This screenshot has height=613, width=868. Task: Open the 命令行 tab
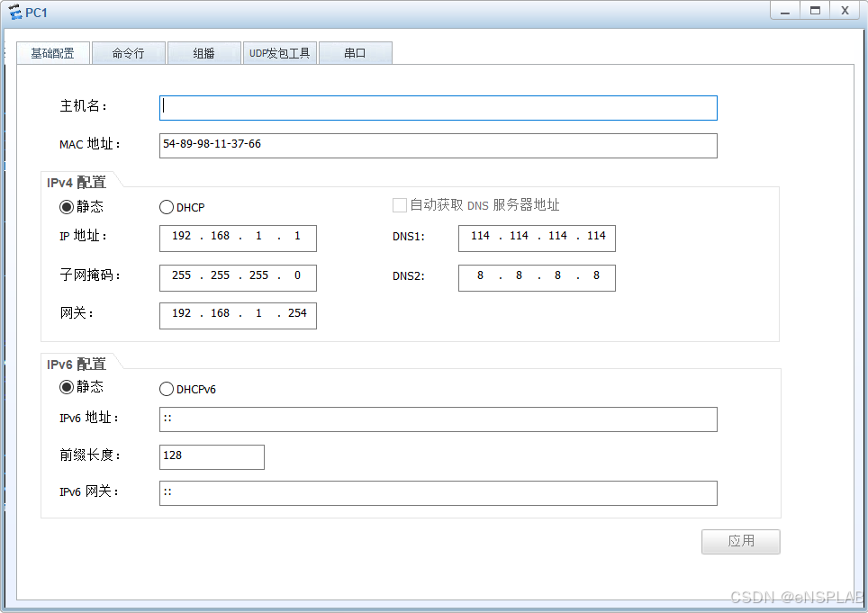129,53
